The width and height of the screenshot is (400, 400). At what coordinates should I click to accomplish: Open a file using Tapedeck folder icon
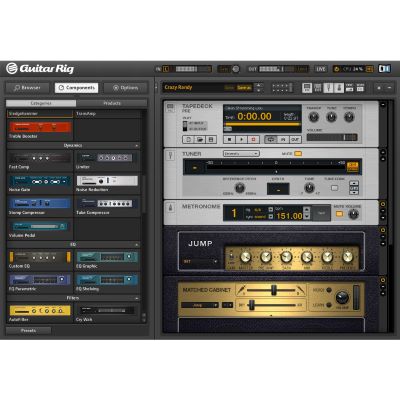coord(200,139)
